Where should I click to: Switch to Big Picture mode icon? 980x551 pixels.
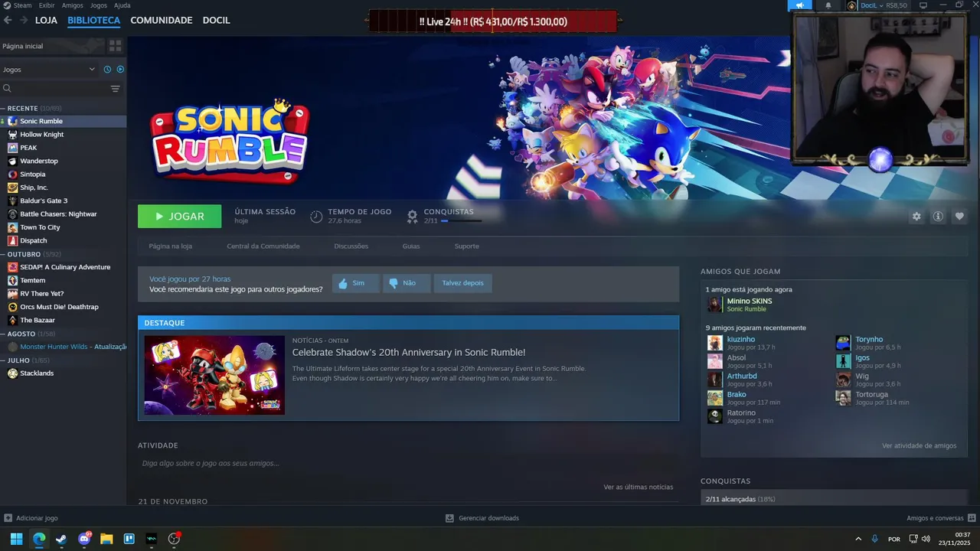point(923,5)
